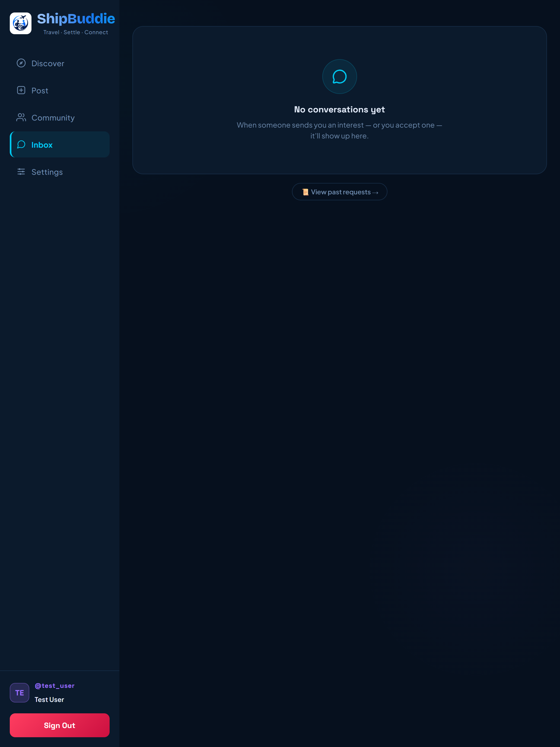Click the large chat bubble icon
Screen dimensions: 560x747
click(x=340, y=77)
